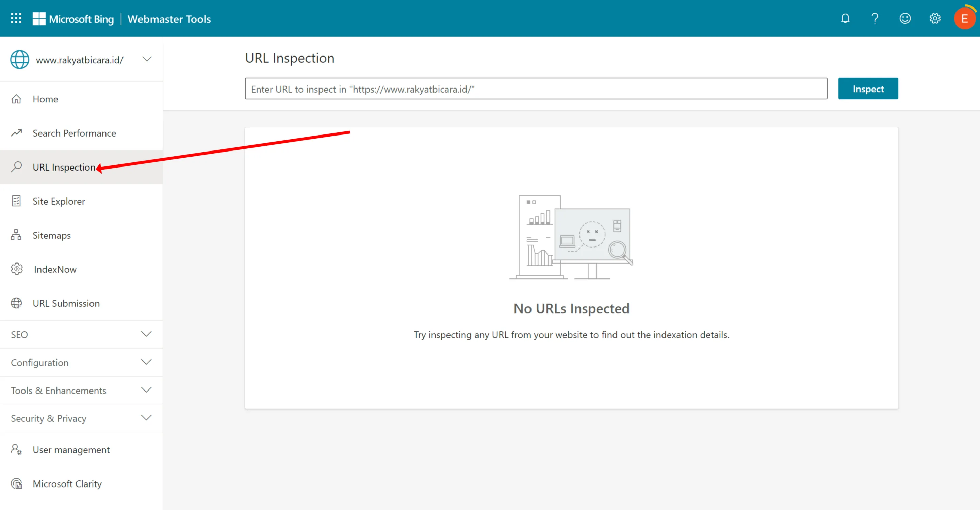Click the No URLs Inspected heading

tap(571, 308)
